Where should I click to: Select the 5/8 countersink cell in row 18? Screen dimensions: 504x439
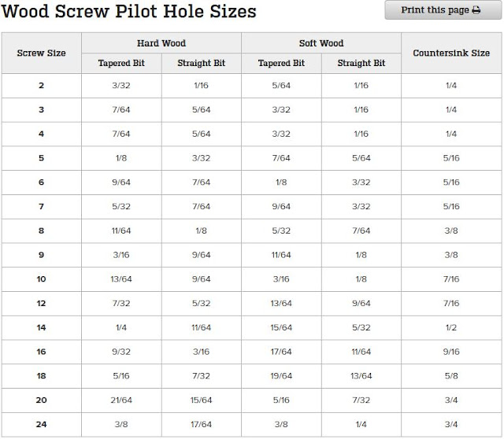click(451, 376)
